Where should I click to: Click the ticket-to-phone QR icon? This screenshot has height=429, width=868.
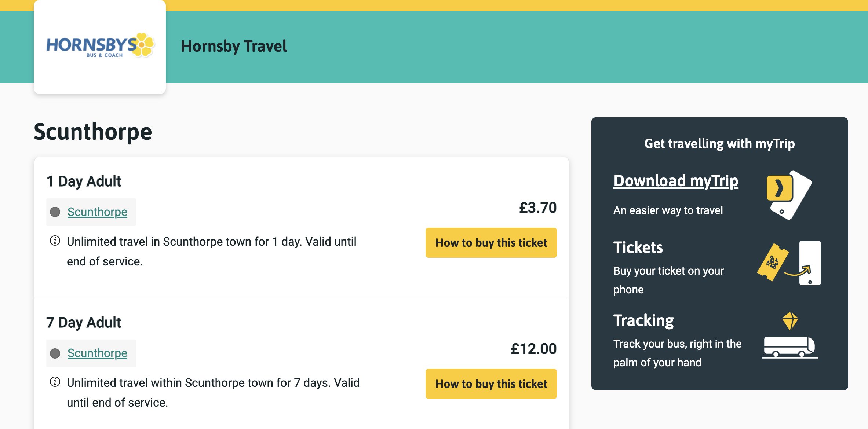(789, 263)
